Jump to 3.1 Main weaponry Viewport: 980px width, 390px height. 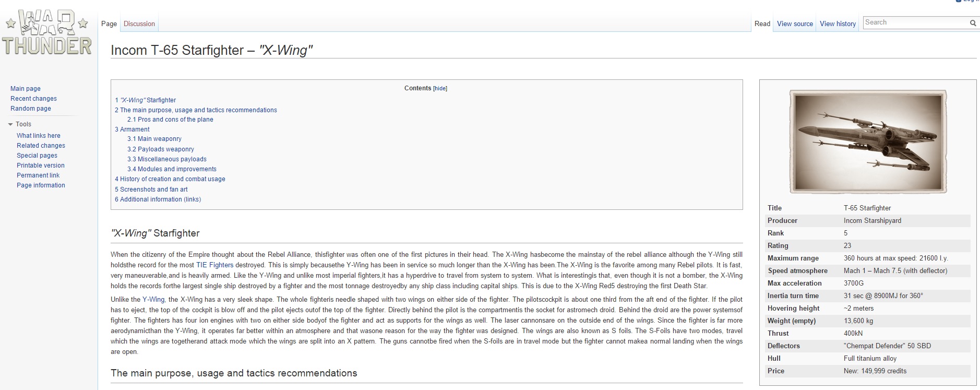154,139
